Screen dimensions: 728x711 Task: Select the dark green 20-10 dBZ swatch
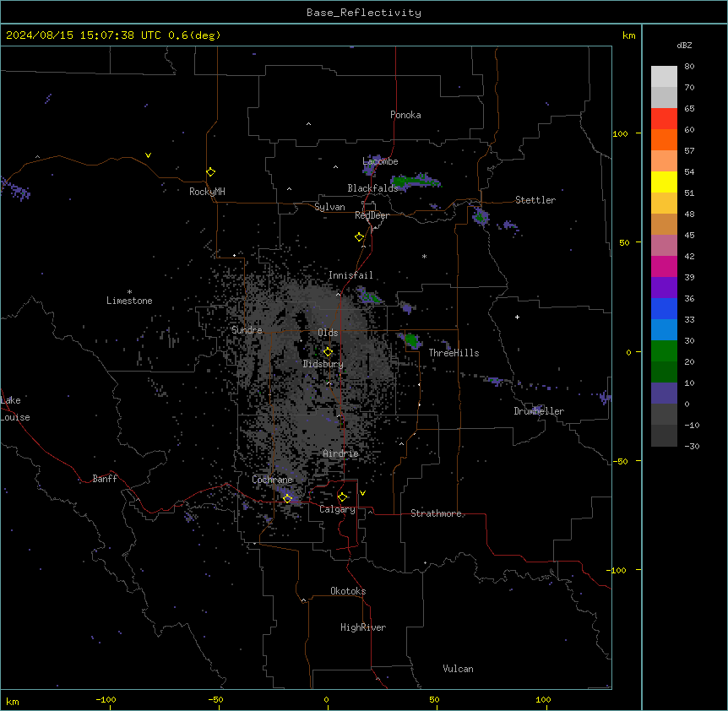(x=664, y=372)
